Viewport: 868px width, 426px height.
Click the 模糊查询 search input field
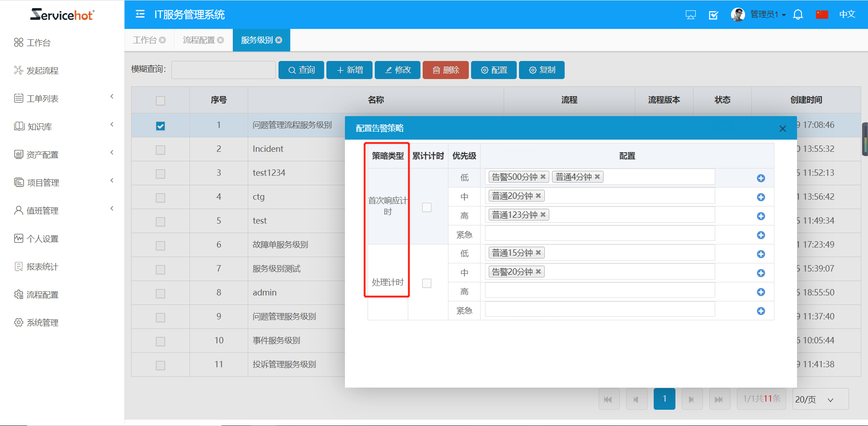(x=223, y=70)
